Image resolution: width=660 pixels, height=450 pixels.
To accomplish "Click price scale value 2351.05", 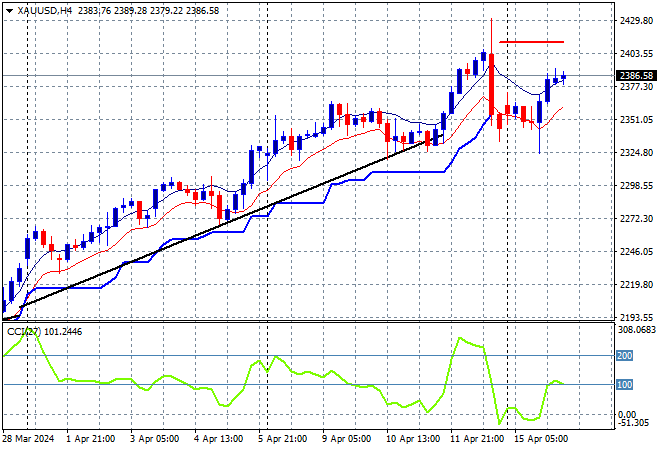I will point(636,120).
